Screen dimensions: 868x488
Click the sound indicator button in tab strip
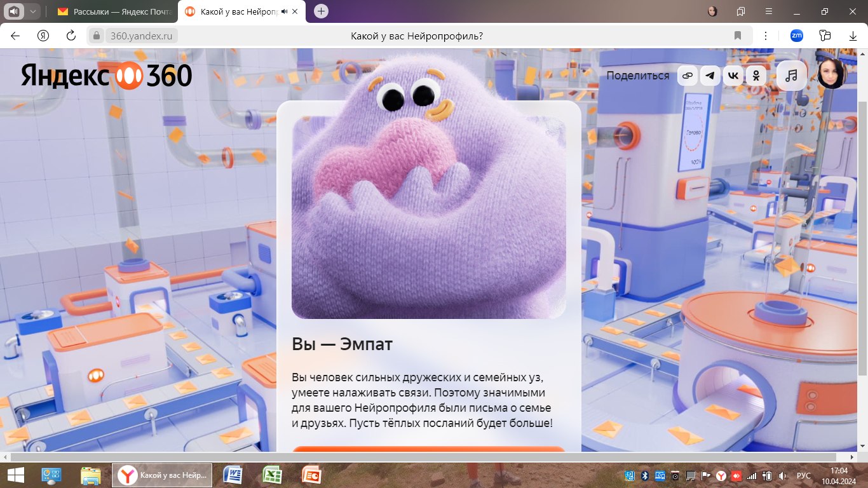(x=13, y=11)
